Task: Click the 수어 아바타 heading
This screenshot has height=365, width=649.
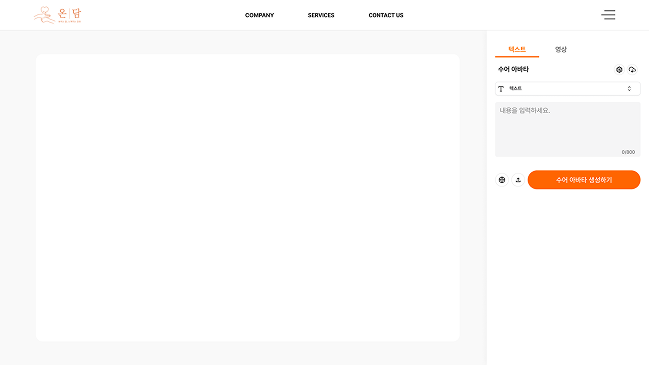Action: tap(513, 70)
